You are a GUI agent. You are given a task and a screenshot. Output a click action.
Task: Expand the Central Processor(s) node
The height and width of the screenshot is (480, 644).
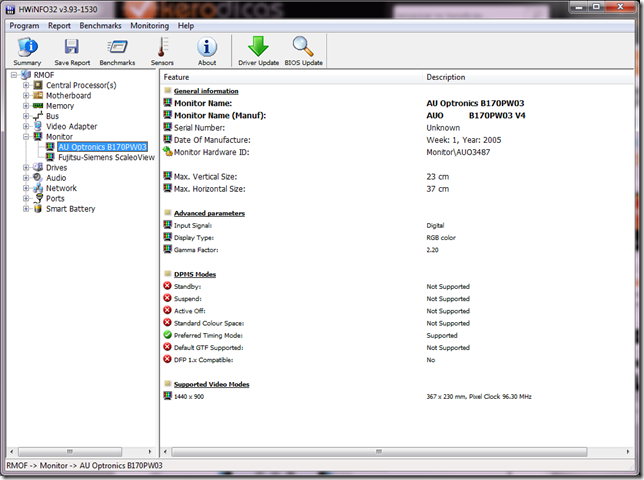tap(26, 85)
